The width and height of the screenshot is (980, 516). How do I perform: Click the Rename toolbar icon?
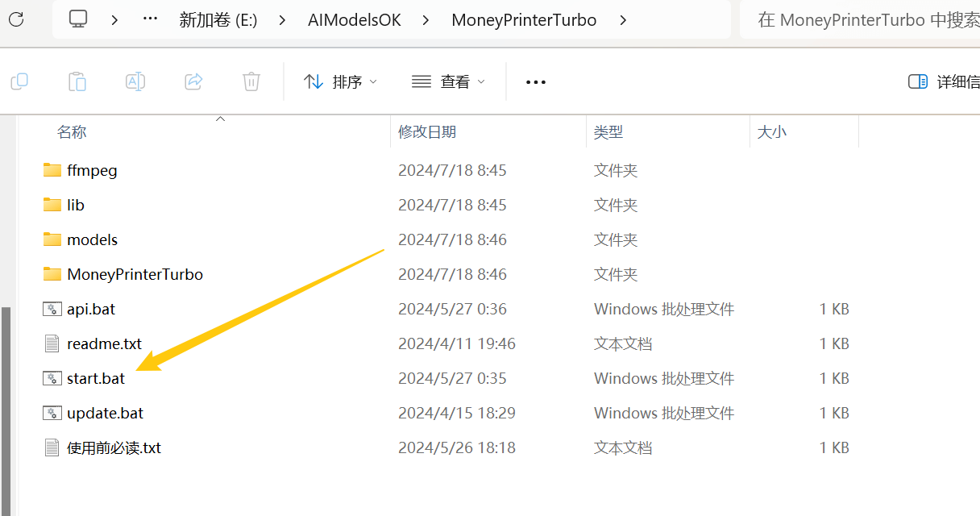click(x=135, y=81)
